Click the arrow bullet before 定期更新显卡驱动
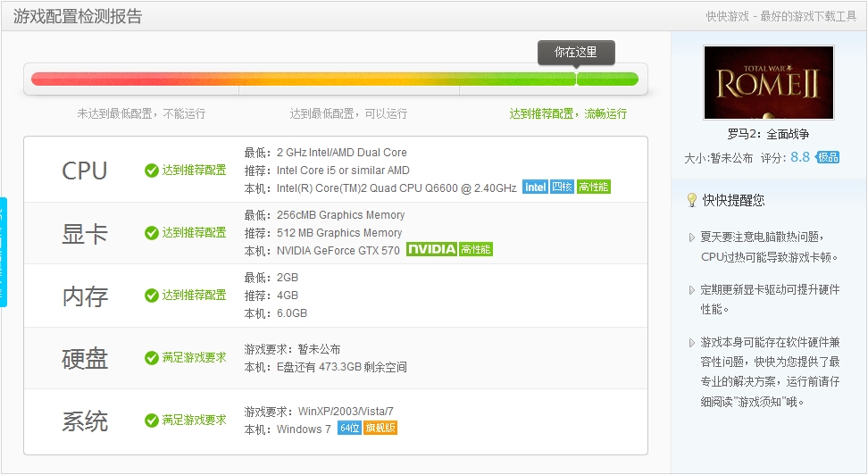 pyautogui.click(x=691, y=290)
